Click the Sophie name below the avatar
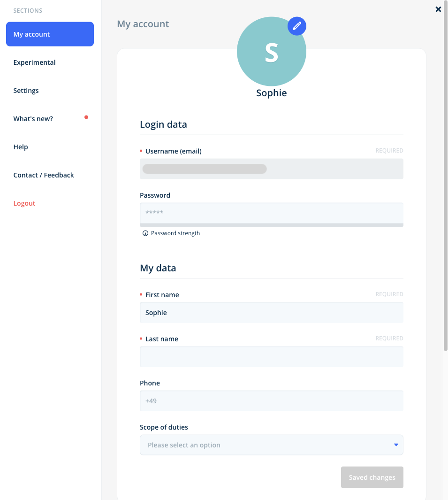This screenshot has height=500, width=448. [272, 93]
